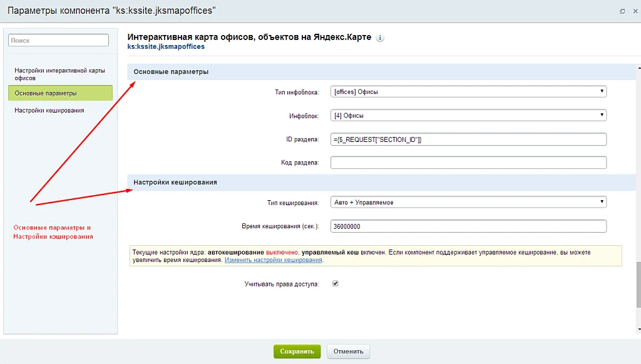The image size is (641, 364).
Task: Click the 'Поиск' search field
Action: (x=58, y=40)
